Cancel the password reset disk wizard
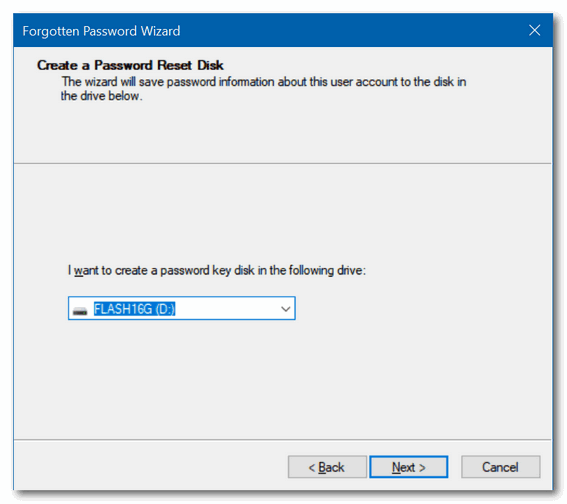 click(500, 467)
